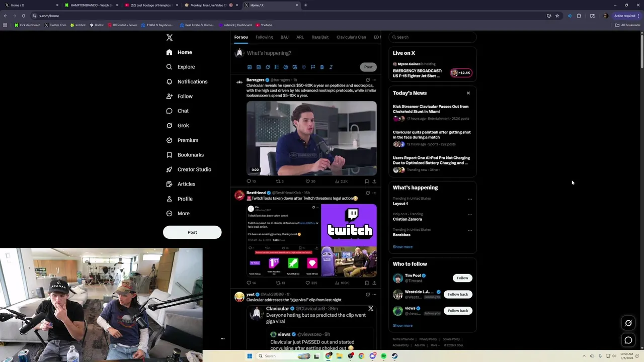
Task: Click schedule post icon in composer
Action: 295,67
